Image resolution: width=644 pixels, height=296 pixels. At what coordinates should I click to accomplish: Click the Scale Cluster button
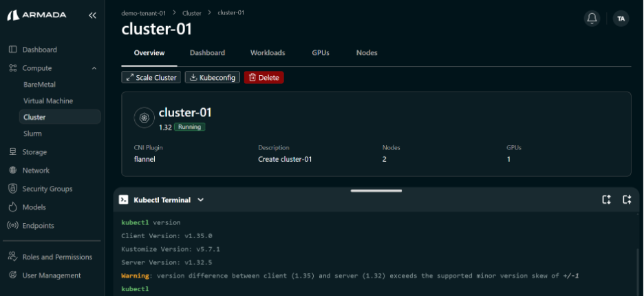pos(151,77)
